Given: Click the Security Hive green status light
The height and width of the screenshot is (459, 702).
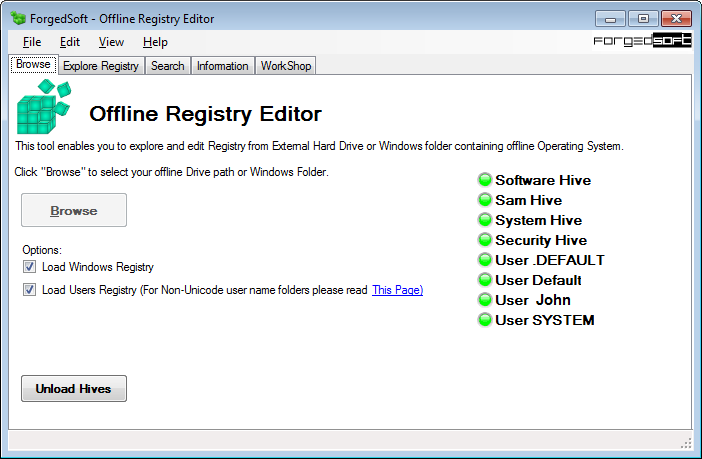Looking at the screenshot, I should tap(485, 240).
